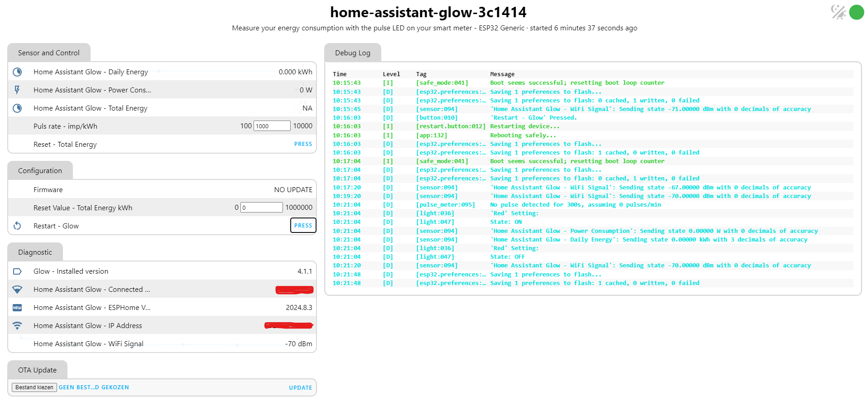Screen dimensions: 868x411
Task: Click the Daily Energy clock icon
Action: [17, 72]
